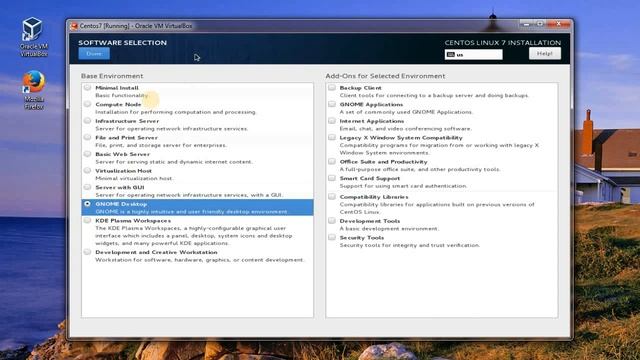The height and width of the screenshot is (360, 640).
Task: Select Basic Web Server radio button
Action: click(x=87, y=154)
